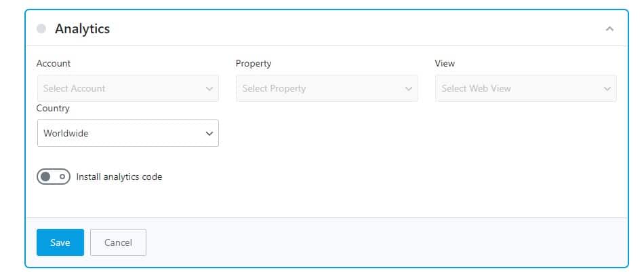Click the Account field label
Image resolution: width=644 pixels, height=275 pixels.
pos(54,63)
